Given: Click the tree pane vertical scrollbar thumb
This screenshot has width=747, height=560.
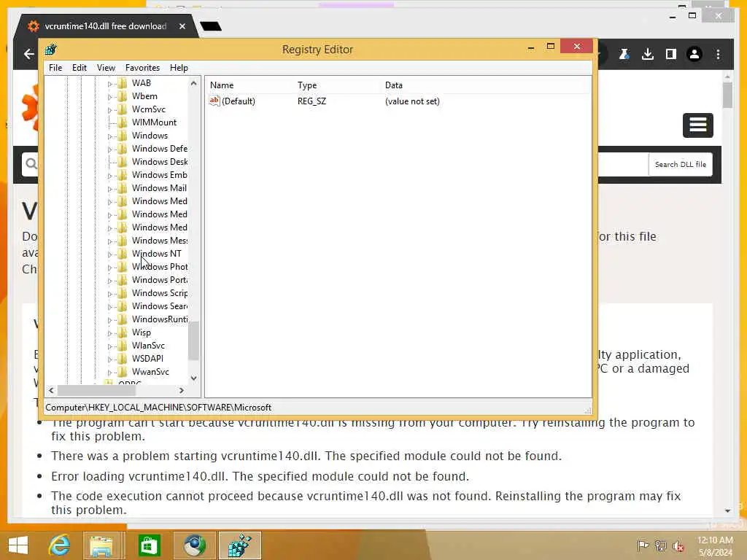Looking at the screenshot, I should 193,341.
